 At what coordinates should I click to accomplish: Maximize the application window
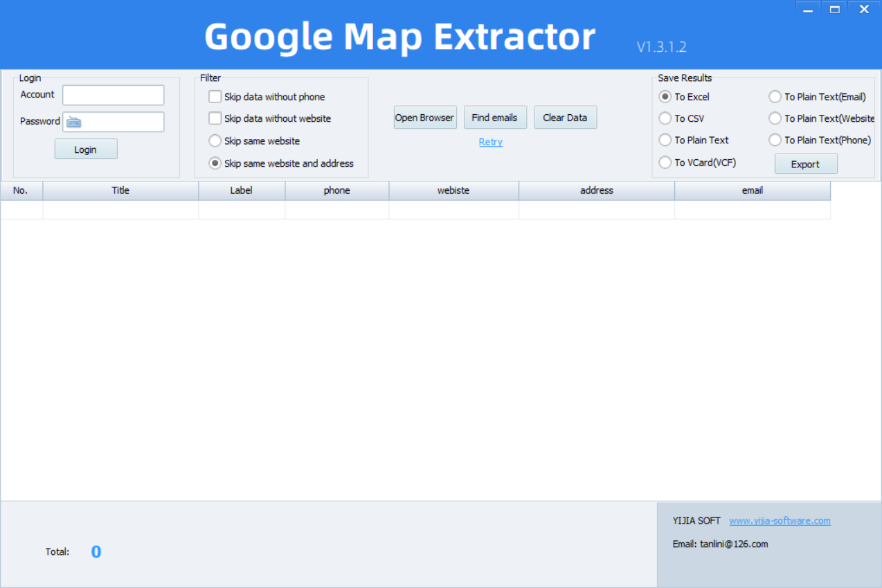tap(835, 9)
